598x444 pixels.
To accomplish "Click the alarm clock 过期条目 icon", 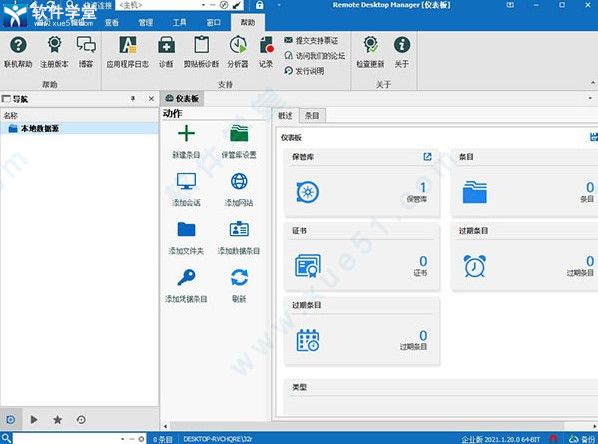I will [x=474, y=266].
